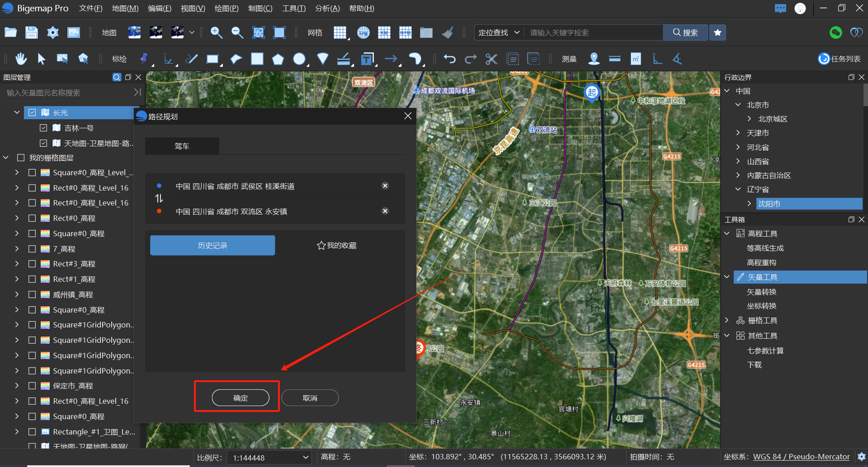Select the circle drawing tool
Screen dimensions: 868x467
(x=299, y=59)
